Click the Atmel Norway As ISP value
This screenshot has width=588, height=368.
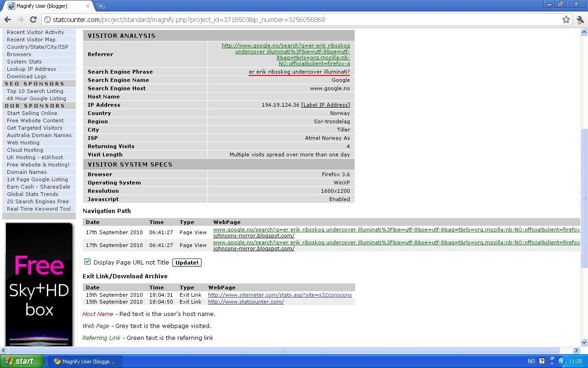click(328, 138)
